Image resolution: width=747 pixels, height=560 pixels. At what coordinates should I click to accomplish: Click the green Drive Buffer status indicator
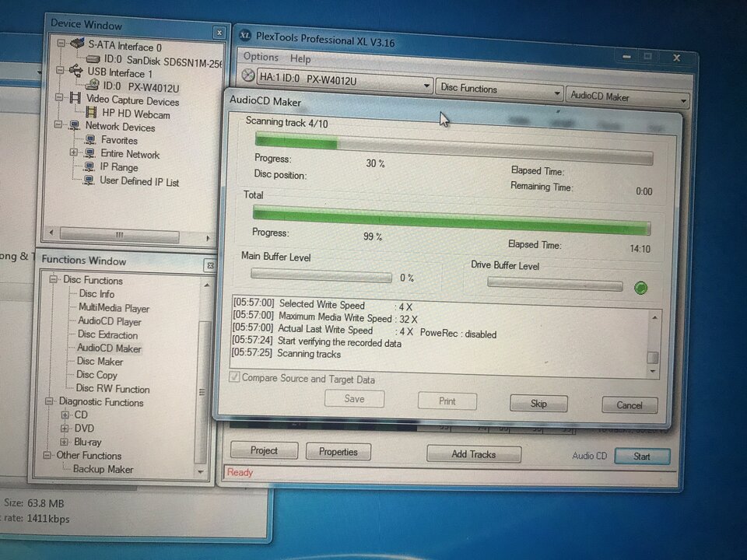[x=640, y=288]
